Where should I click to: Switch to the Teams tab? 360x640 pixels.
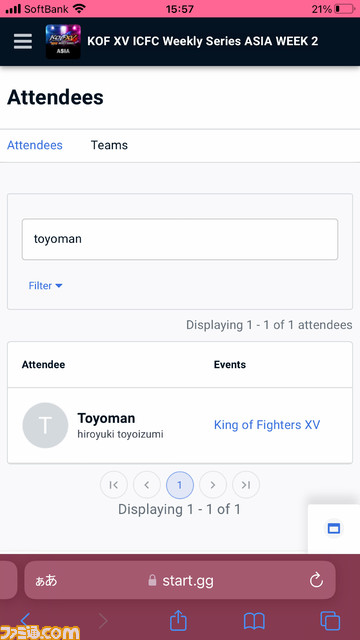click(x=109, y=145)
